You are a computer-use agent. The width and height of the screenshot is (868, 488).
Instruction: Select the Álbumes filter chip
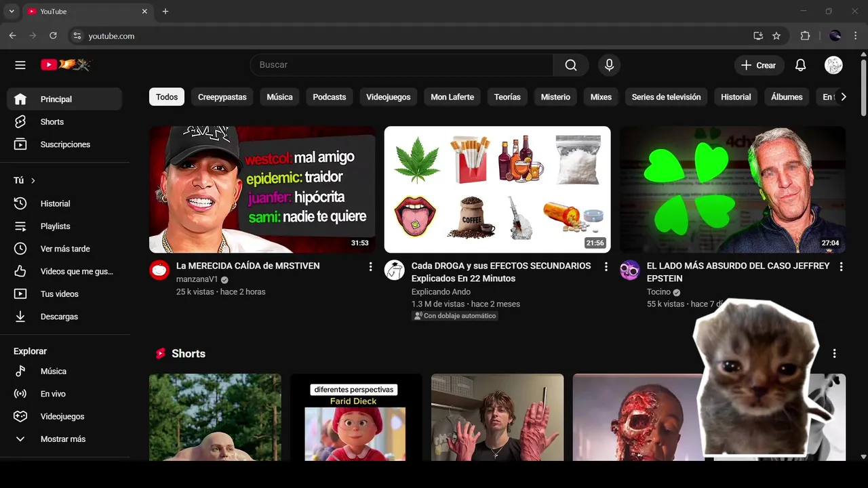(787, 97)
